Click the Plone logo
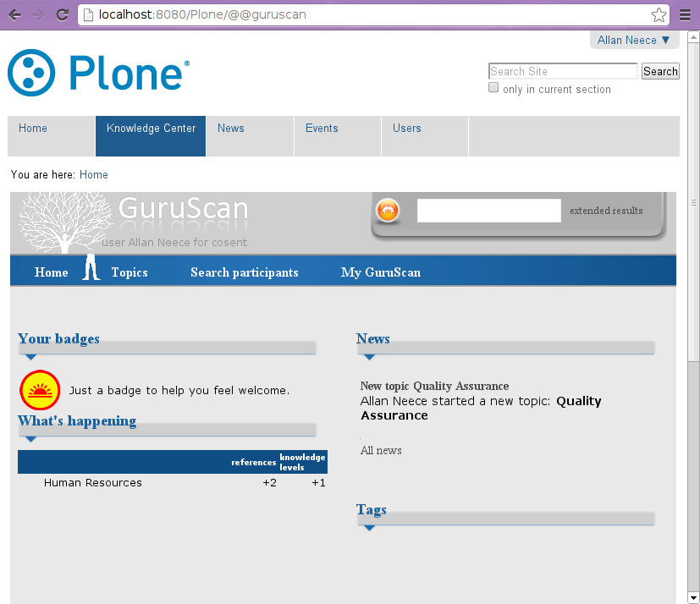 [x=99, y=73]
